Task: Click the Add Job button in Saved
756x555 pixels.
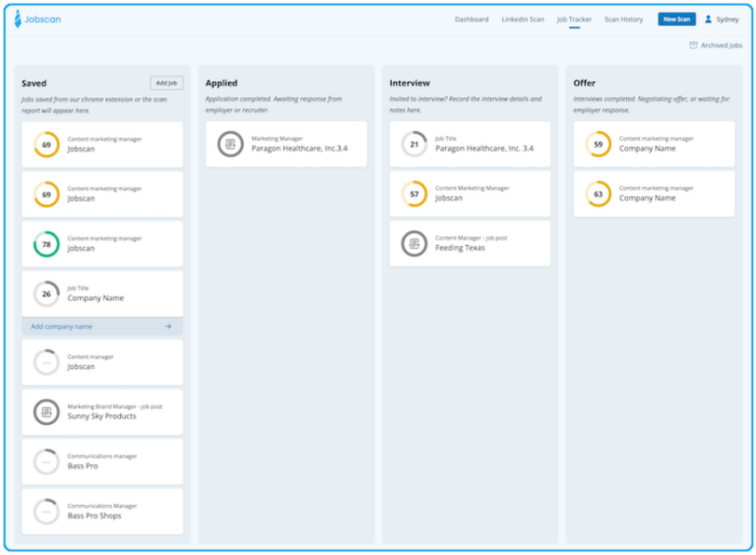Action: (x=166, y=84)
